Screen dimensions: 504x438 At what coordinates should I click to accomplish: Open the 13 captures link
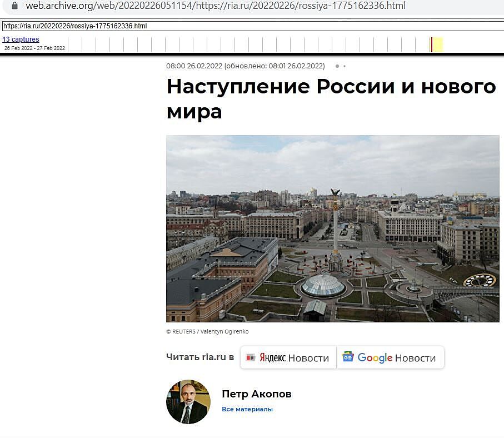click(21, 39)
